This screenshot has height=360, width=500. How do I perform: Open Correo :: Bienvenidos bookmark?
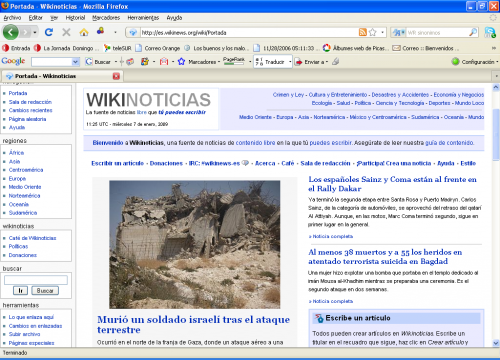(x=425, y=48)
